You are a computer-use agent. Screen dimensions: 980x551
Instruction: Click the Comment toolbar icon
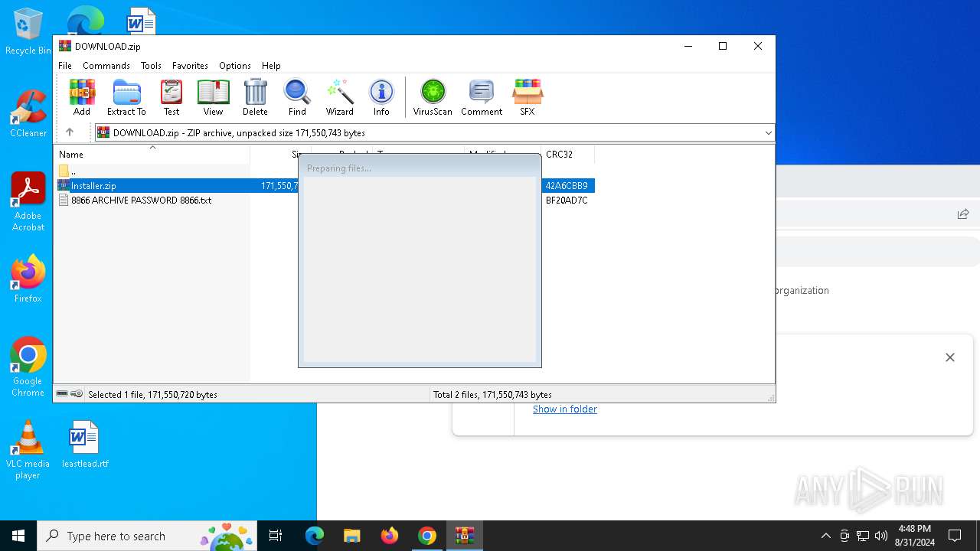click(482, 97)
